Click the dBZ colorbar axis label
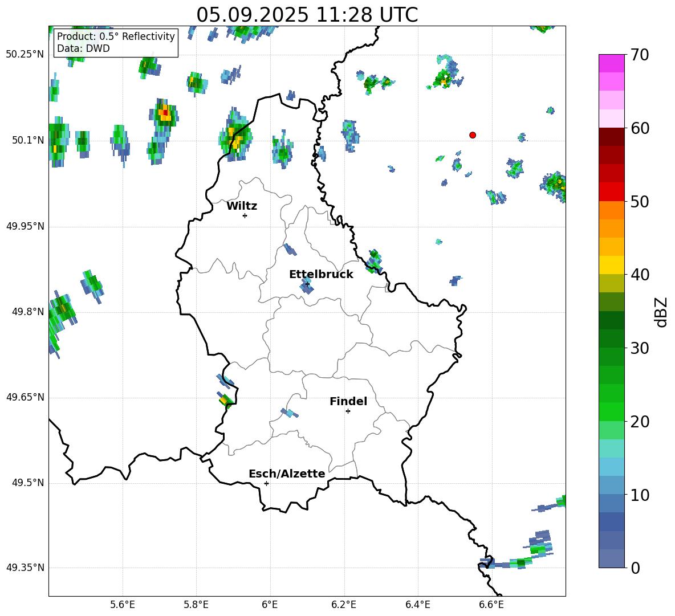Image resolution: width=675 pixels, height=616 pixels. click(661, 312)
